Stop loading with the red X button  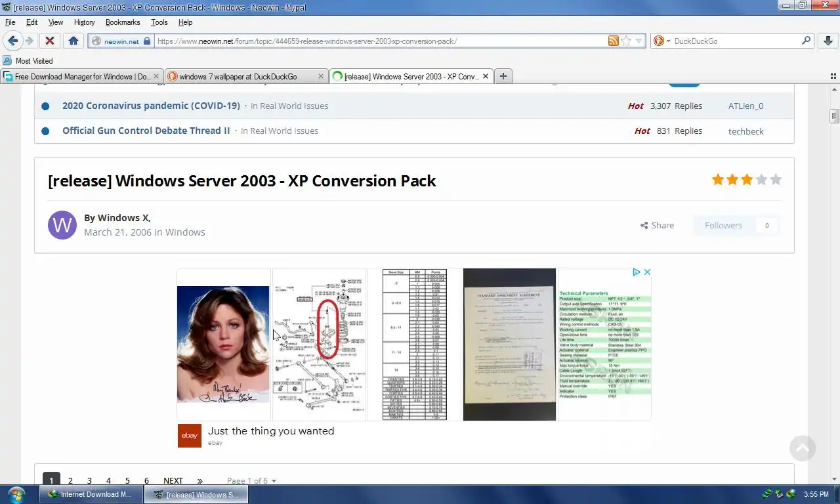coord(49,41)
